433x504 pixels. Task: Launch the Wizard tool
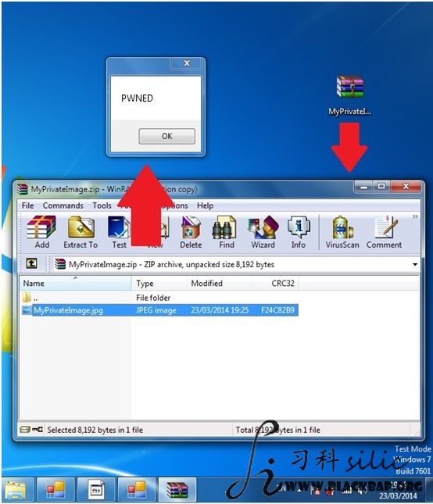[263, 232]
